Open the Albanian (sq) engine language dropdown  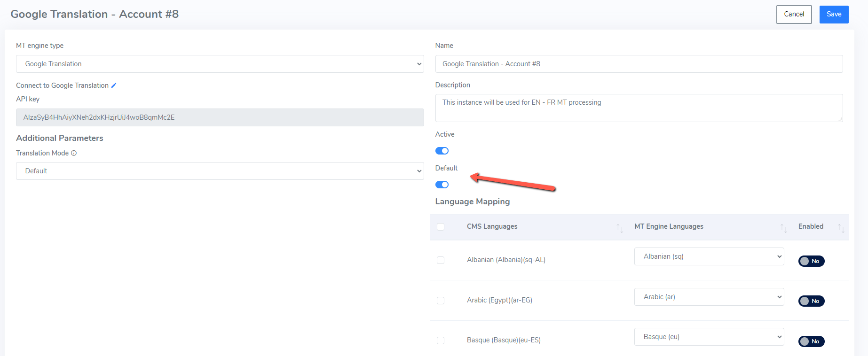tap(709, 256)
